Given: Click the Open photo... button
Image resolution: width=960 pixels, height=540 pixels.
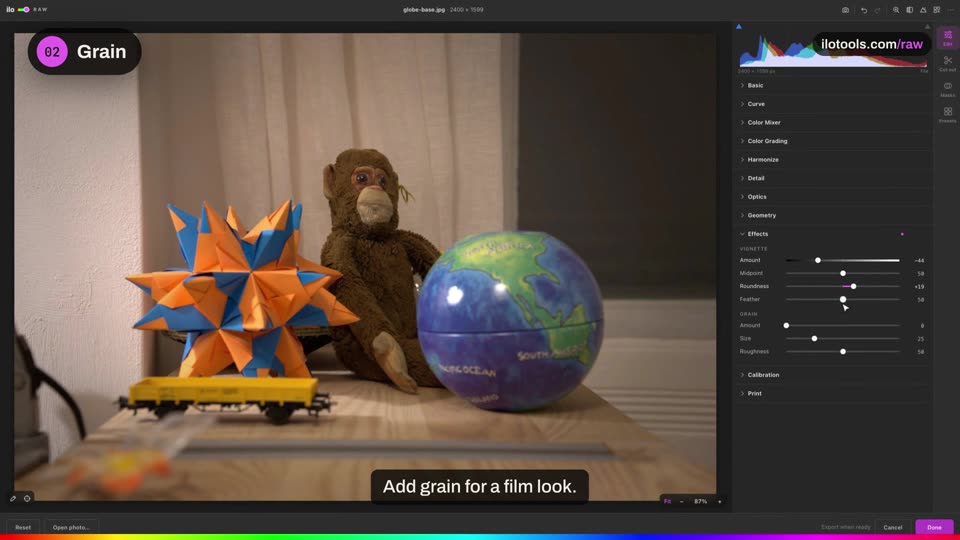Looking at the screenshot, I should [x=71, y=527].
